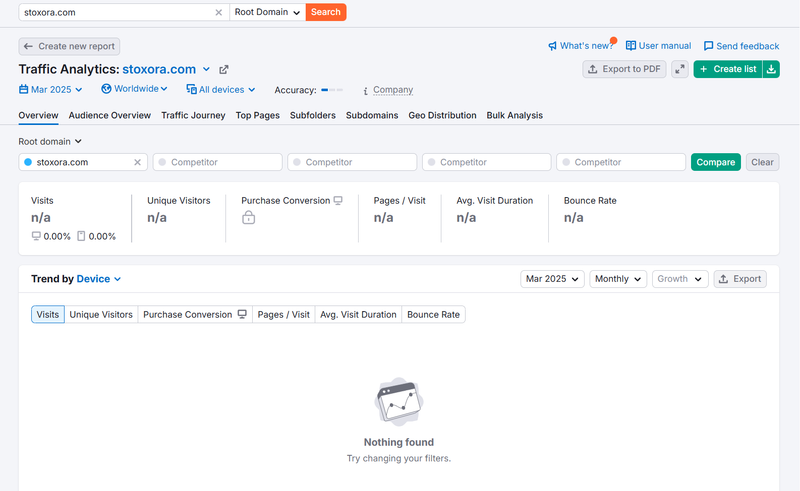
Task: Switch to the Overview tab
Action: [38, 115]
